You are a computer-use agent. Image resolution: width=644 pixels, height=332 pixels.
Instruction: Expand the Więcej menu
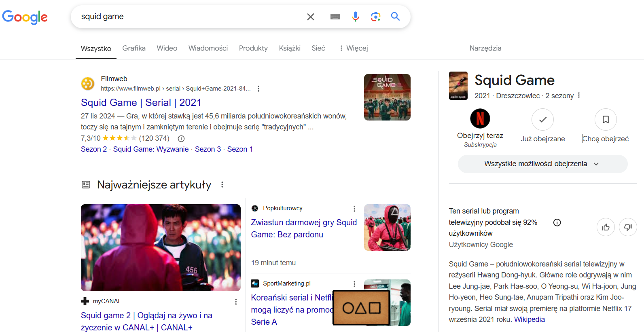pos(354,48)
